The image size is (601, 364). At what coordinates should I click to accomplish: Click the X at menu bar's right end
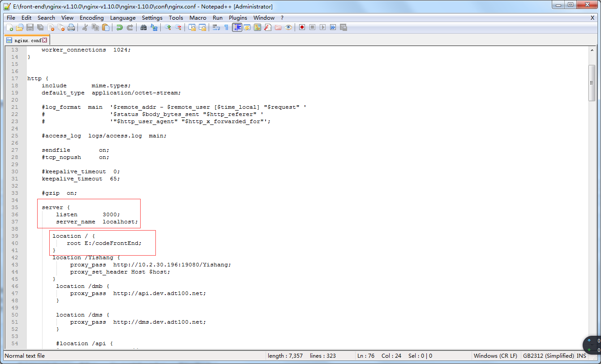(592, 17)
